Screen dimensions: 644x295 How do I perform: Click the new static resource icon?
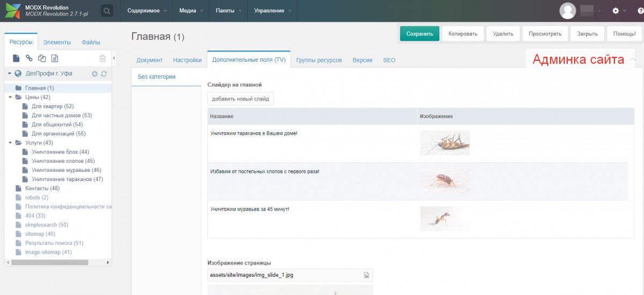(x=54, y=58)
